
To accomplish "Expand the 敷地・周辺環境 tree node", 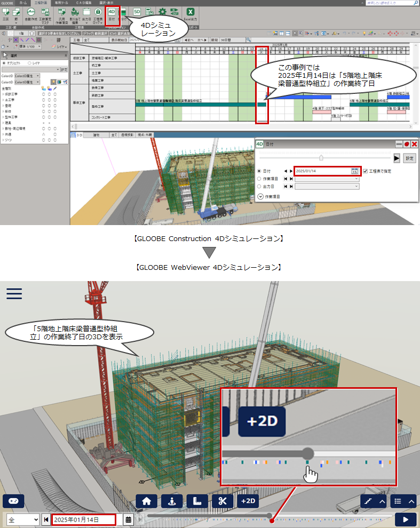I will tap(3, 129).
